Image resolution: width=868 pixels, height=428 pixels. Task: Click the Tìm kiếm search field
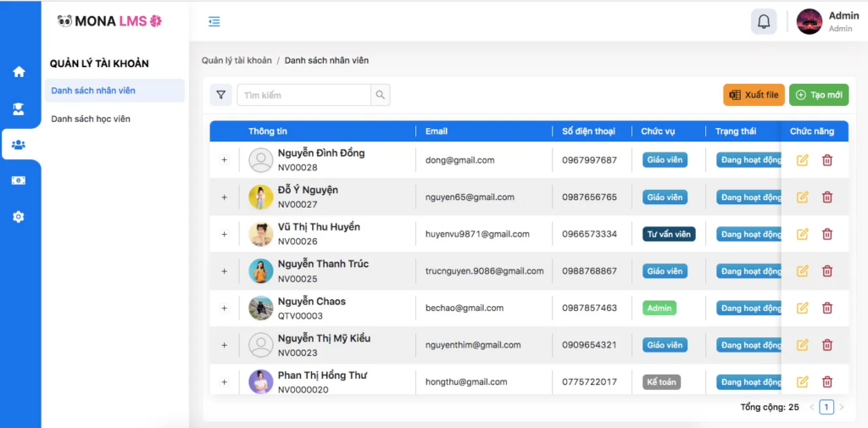click(304, 95)
